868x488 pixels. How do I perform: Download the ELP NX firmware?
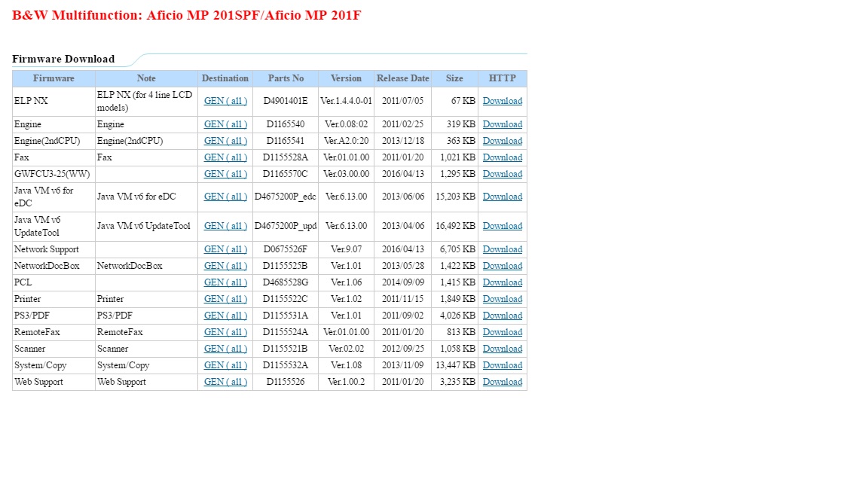pos(502,101)
